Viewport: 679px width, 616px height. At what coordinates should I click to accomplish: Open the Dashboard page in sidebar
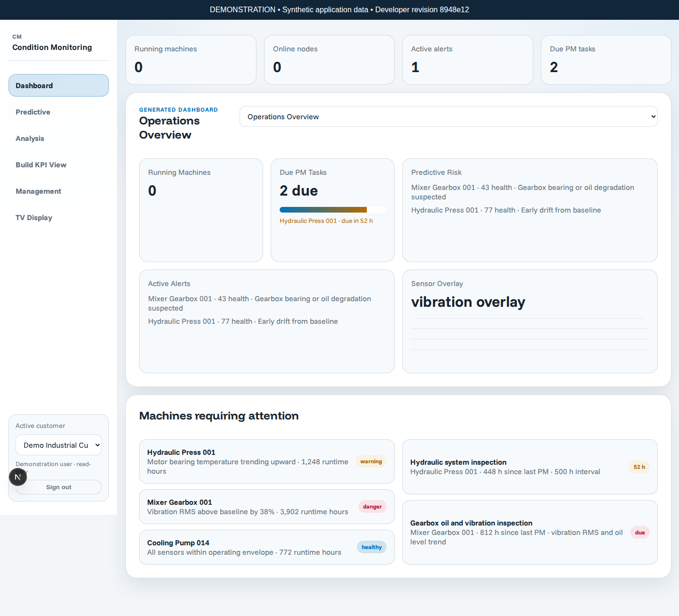click(x=58, y=85)
